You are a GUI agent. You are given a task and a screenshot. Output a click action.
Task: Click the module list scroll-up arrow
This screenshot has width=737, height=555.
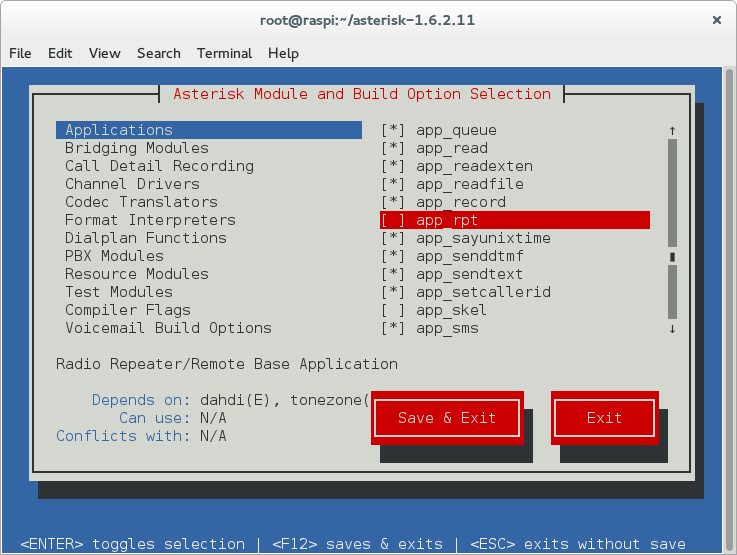click(x=673, y=131)
